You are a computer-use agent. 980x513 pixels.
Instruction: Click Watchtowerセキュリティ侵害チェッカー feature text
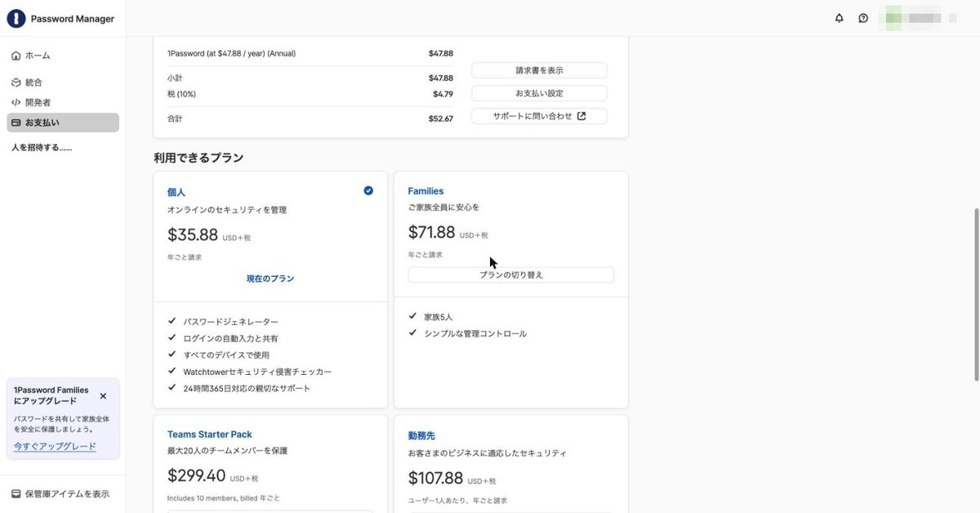257,372
